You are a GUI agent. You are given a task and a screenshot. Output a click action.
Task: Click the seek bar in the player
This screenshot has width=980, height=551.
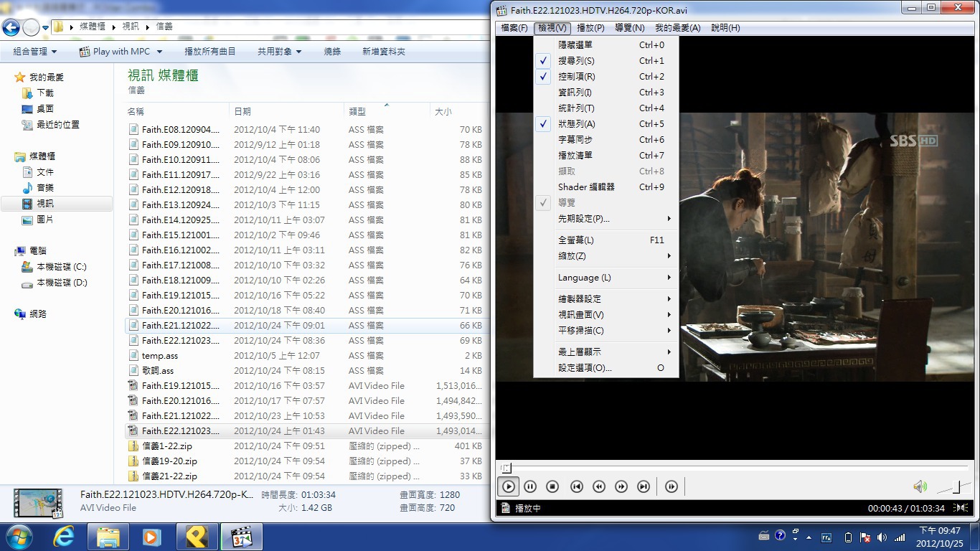[733, 468]
